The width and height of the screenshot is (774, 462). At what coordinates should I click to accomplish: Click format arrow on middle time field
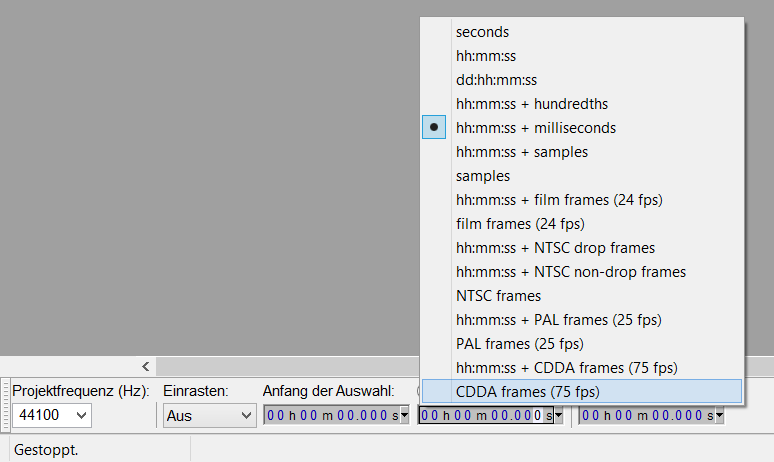558,415
